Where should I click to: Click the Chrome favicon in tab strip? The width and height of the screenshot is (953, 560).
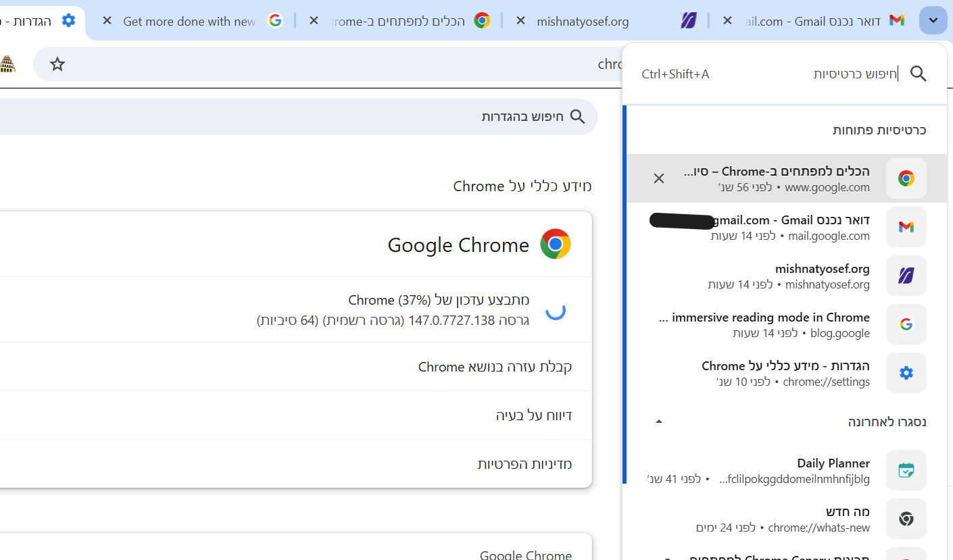click(x=482, y=21)
